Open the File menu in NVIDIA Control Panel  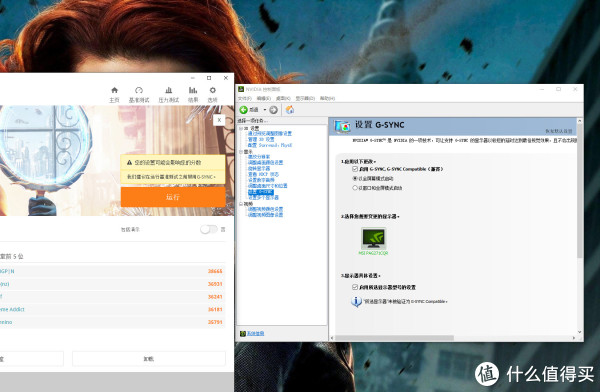pos(245,99)
